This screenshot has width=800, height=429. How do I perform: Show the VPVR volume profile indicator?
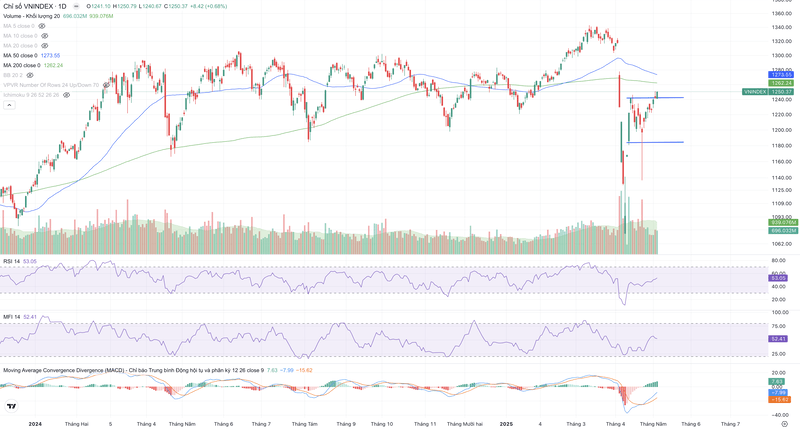point(106,85)
